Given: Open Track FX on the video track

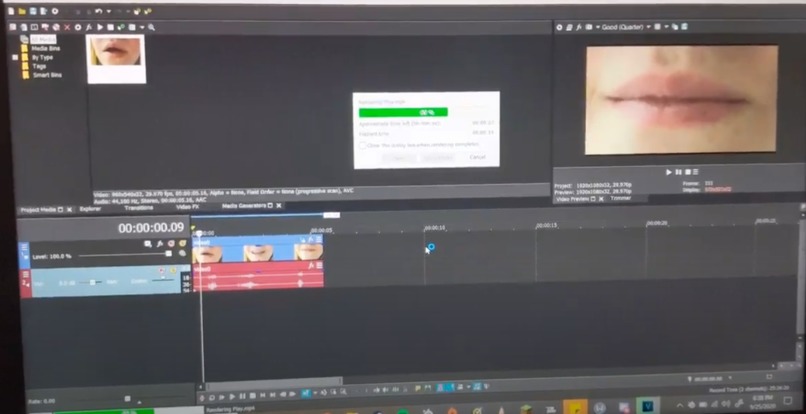Looking at the screenshot, I should point(160,244).
